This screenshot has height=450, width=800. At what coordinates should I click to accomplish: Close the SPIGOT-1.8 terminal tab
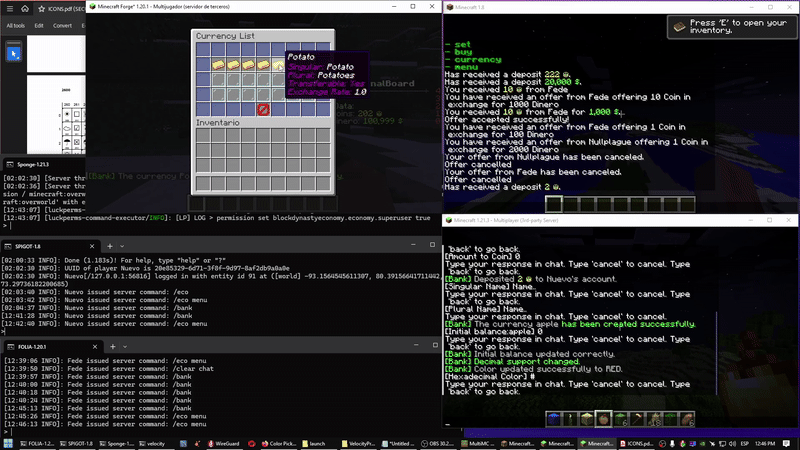(92, 246)
